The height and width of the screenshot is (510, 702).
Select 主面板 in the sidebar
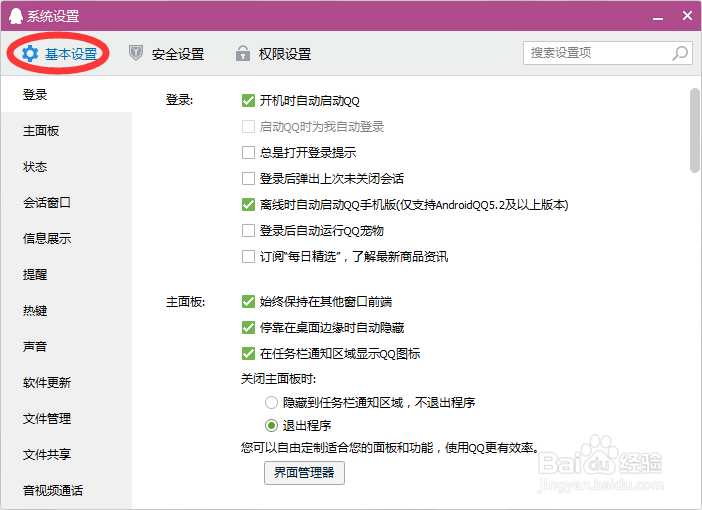67,131
